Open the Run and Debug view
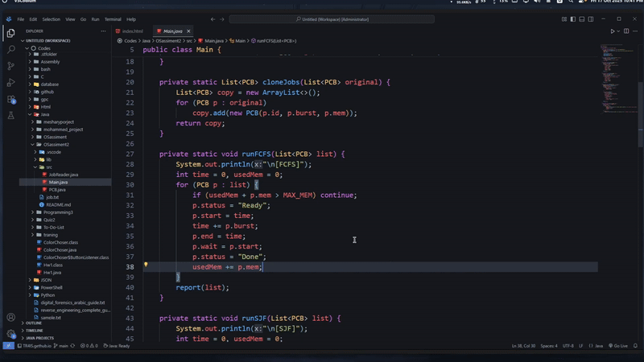Viewport: 644px width, 362px height. click(x=10, y=83)
